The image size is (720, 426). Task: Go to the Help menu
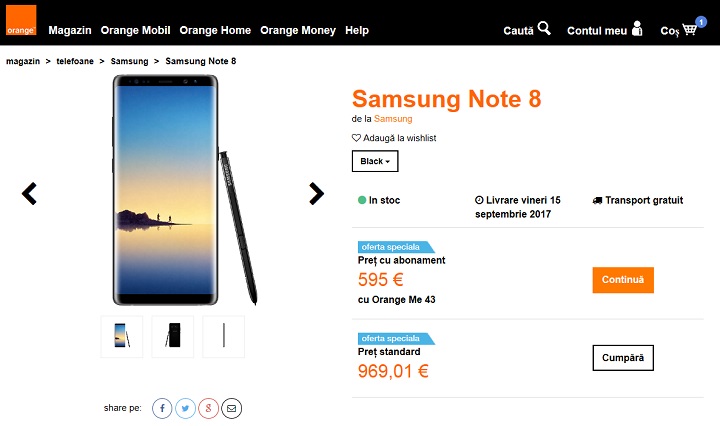click(x=357, y=31)
